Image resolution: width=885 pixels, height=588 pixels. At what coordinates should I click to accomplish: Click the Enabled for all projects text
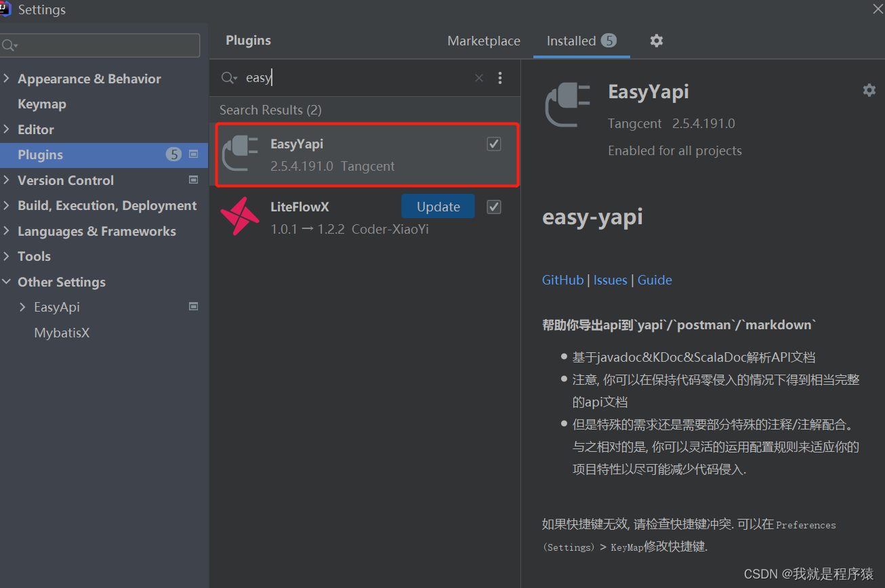674,150
